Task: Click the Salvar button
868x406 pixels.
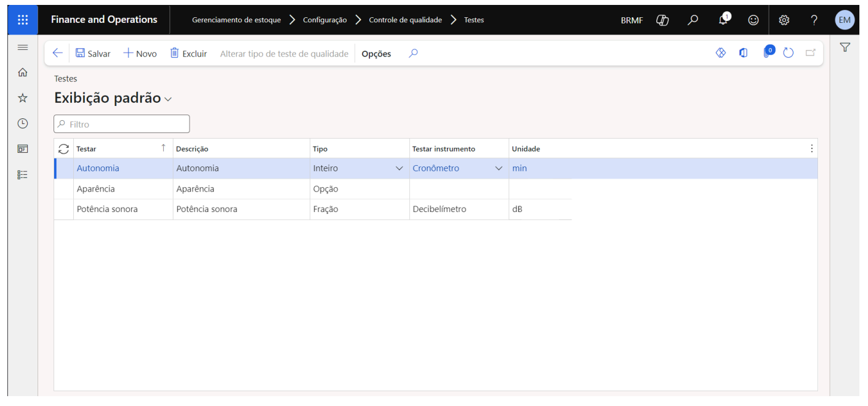Action: coord(93,54)
